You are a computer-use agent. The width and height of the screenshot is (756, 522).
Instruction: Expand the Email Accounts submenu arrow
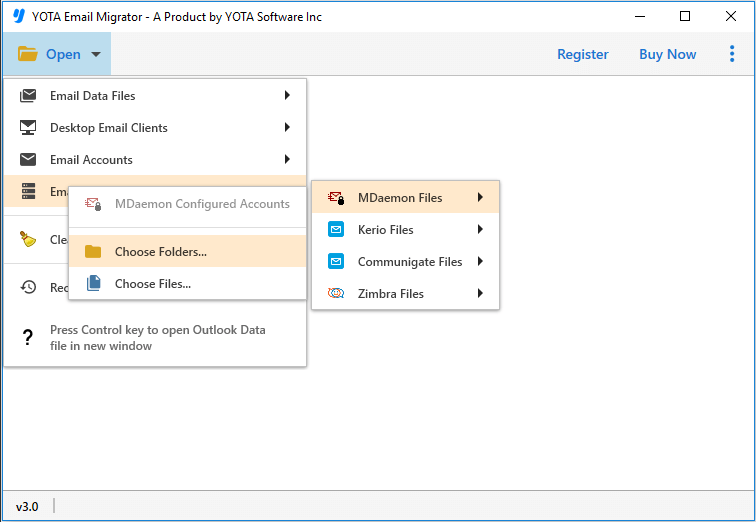click(x=287, y=159)
